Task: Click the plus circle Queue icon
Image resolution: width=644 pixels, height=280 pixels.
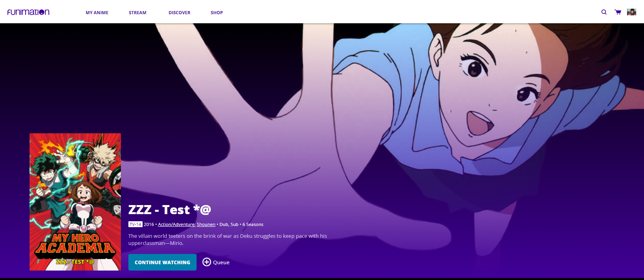Action: point(206,262)
